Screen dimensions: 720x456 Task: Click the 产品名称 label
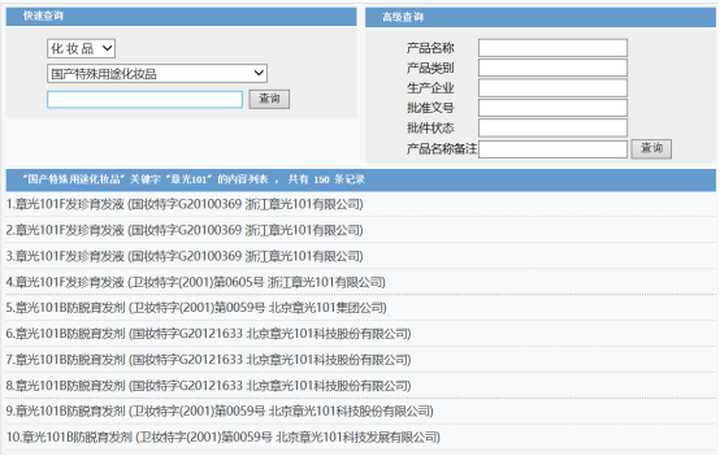pos(430,48)
